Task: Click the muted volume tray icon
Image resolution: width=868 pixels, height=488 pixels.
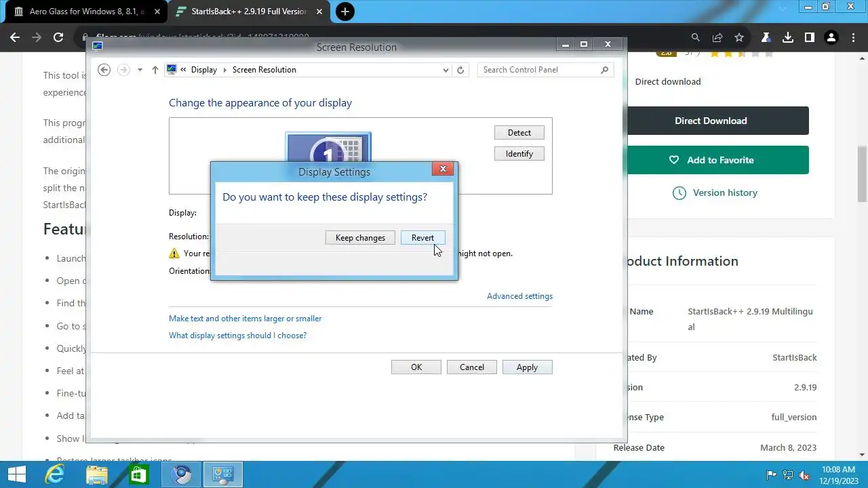Action: [804, 475]
